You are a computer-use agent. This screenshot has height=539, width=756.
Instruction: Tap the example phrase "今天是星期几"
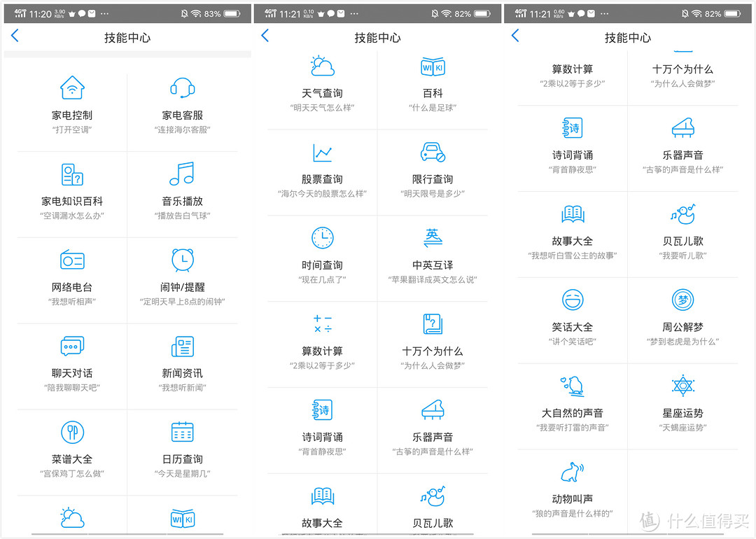(x=182, y=473)
